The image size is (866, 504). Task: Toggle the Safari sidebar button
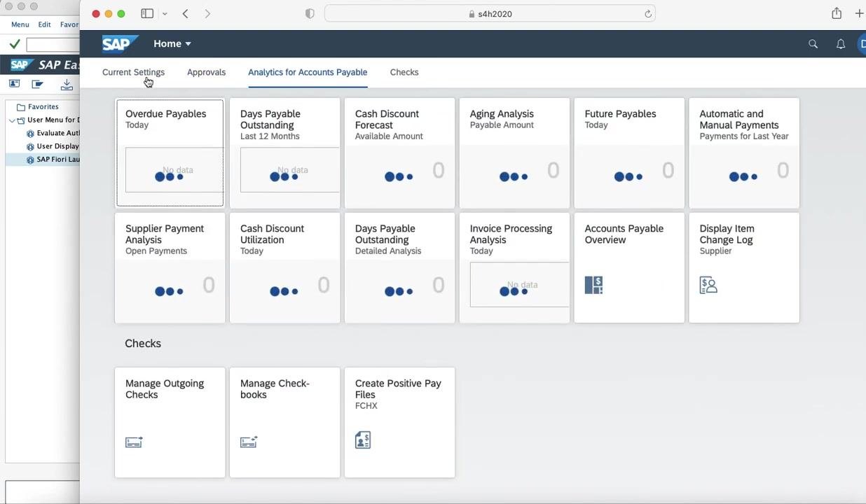[x=147, y=13]
